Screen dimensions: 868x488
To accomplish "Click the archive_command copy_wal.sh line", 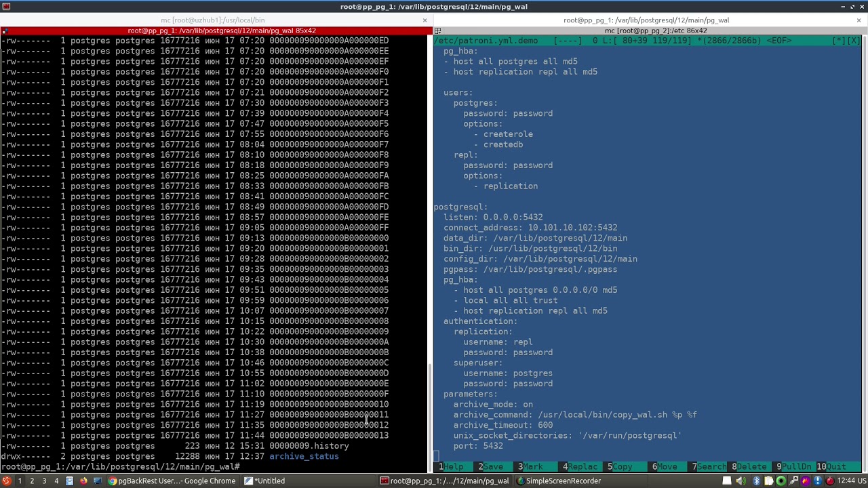I will click(x=575, y=415).
